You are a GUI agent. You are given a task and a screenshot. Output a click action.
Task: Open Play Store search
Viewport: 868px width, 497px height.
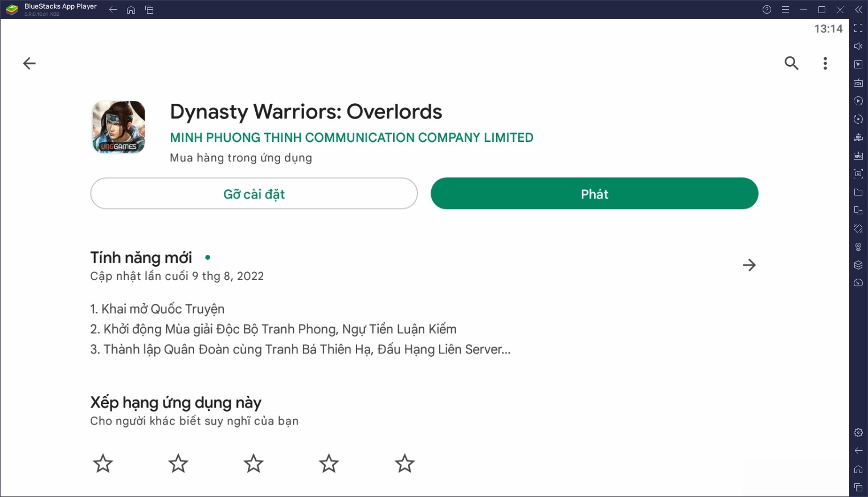pos(792,63)
